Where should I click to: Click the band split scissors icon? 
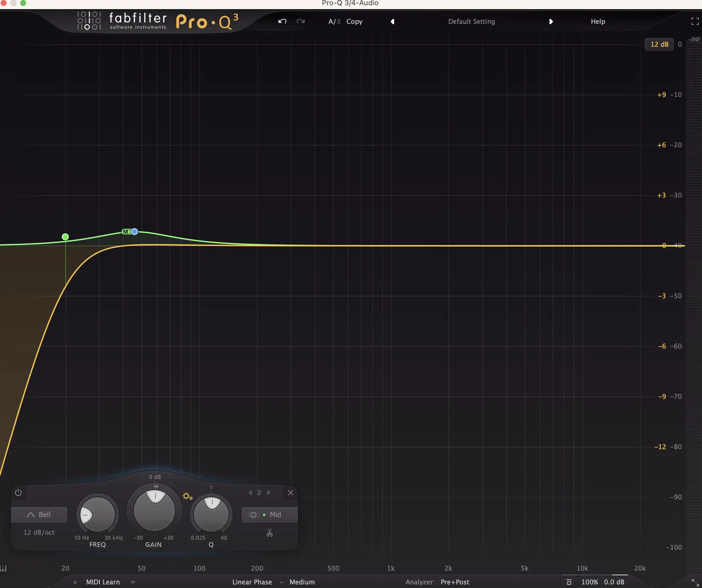(269, 532)
